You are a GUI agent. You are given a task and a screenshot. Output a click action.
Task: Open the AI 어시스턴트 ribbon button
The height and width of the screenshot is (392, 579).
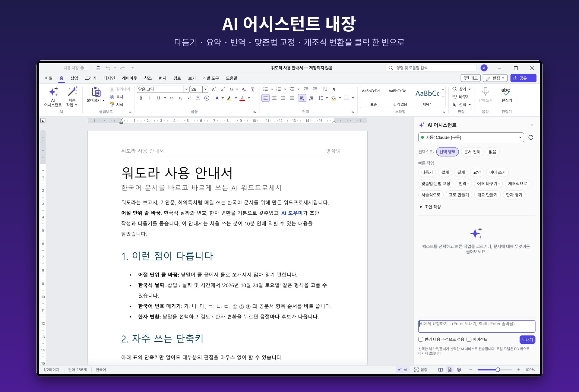pos(53,96)
